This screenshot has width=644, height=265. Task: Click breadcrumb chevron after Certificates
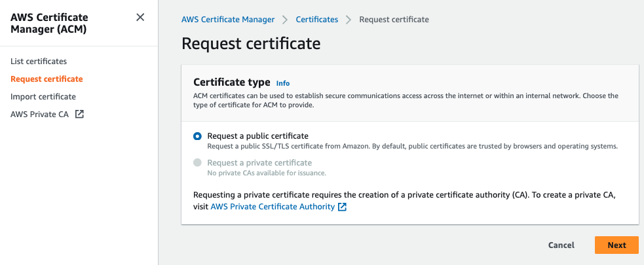point(349,20)
